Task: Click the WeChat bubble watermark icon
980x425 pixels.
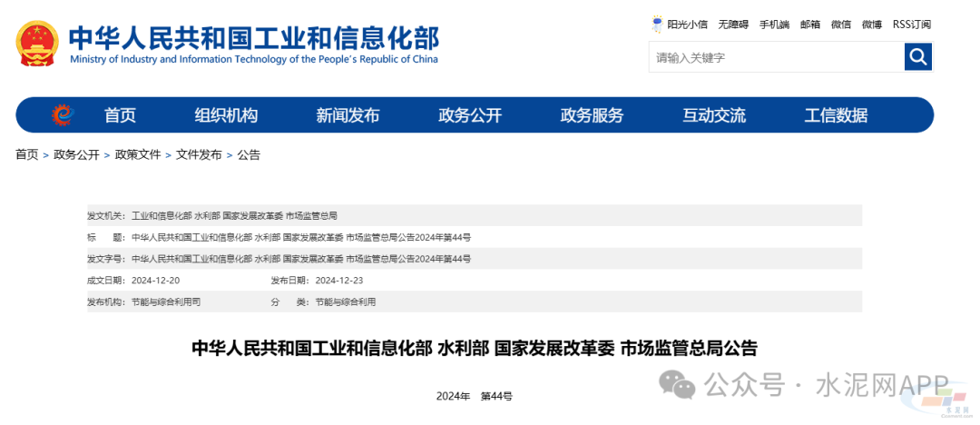Action: coord(678,384)
